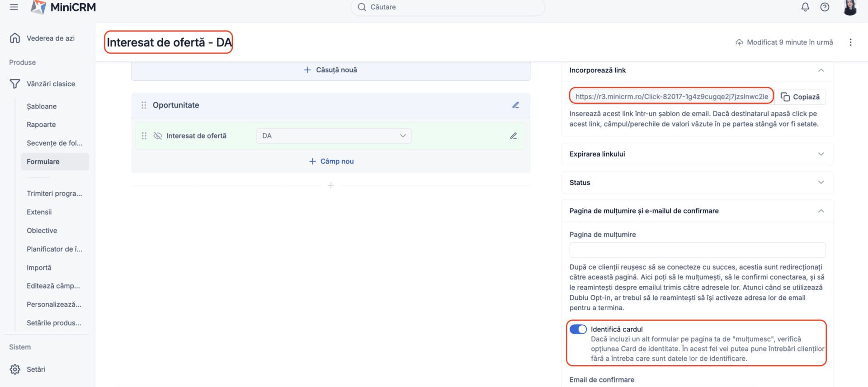Click drag handle beside Oportunitate
Viewport: 868px width, 387px height.
pos(144,105)
